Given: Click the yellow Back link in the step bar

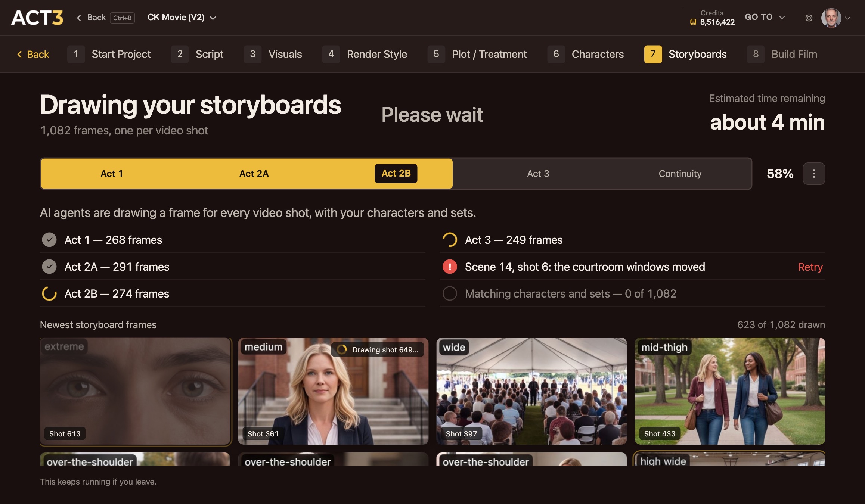Looking at the screenshot, I should [33, 54].
